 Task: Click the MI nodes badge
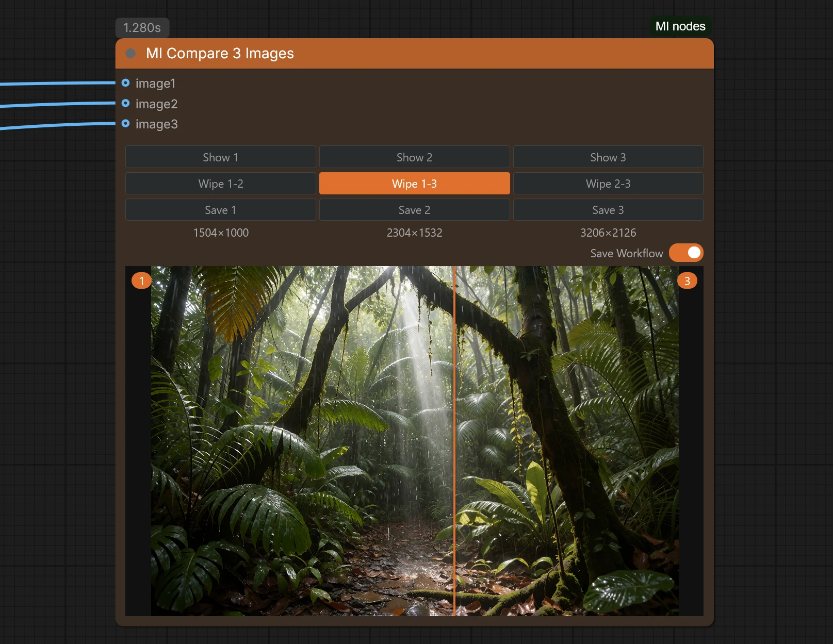(680, 26)
